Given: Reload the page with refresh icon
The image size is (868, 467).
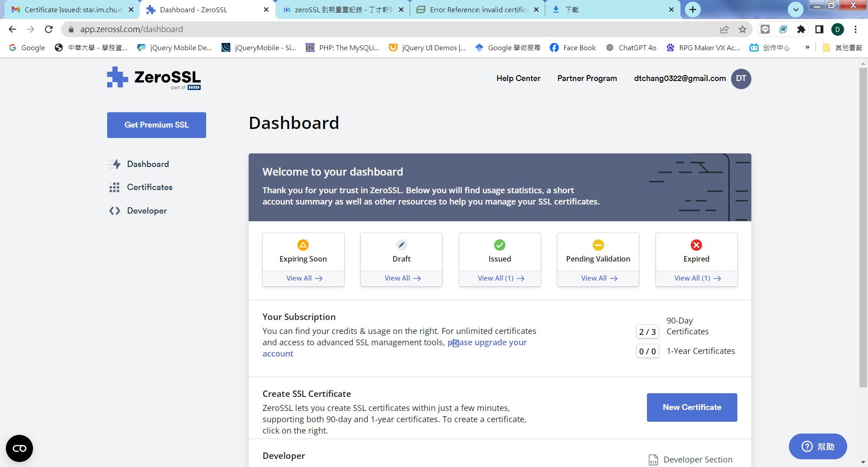Looking at the screenshot, I should [x=49, y=29].
